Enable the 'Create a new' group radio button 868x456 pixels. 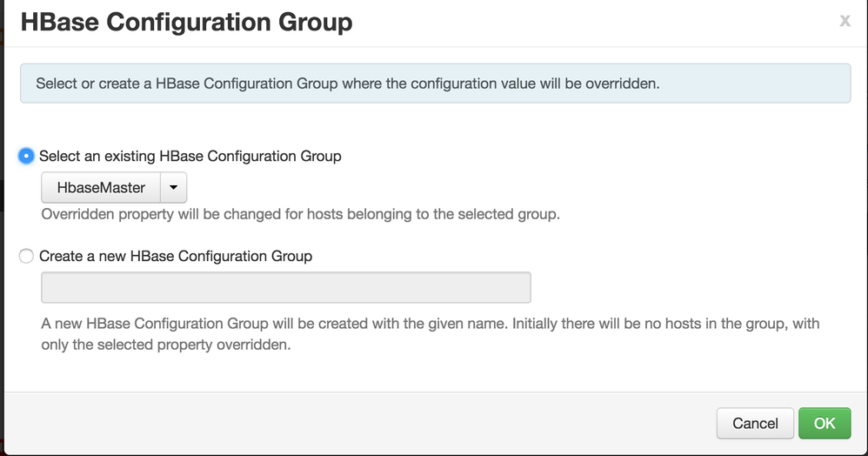pos(26,257)
